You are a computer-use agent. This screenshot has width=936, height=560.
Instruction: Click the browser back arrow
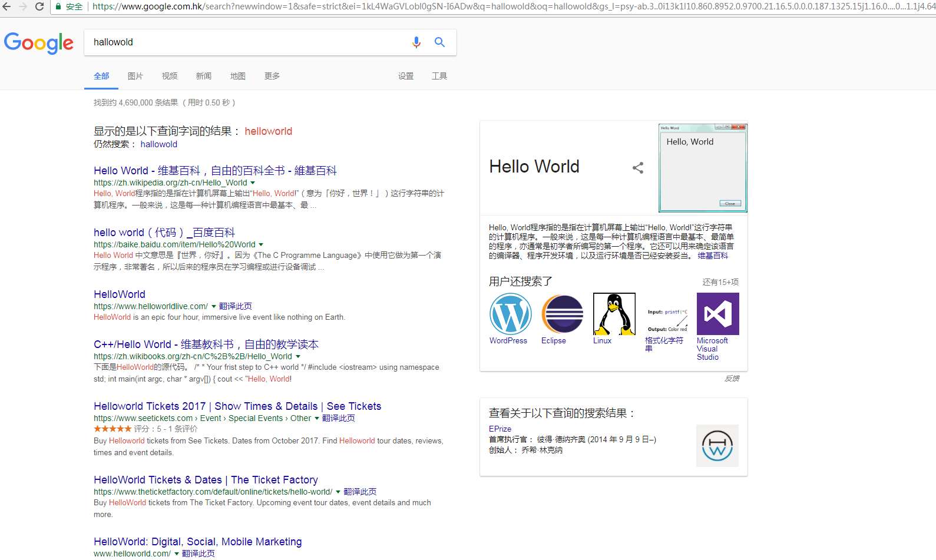click(6, 6)
